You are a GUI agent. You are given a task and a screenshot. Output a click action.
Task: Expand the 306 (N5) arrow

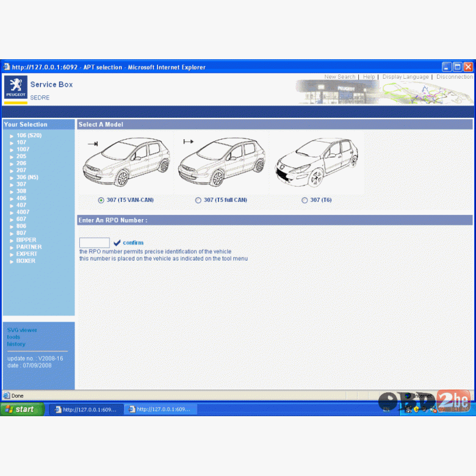pos(12,178)
